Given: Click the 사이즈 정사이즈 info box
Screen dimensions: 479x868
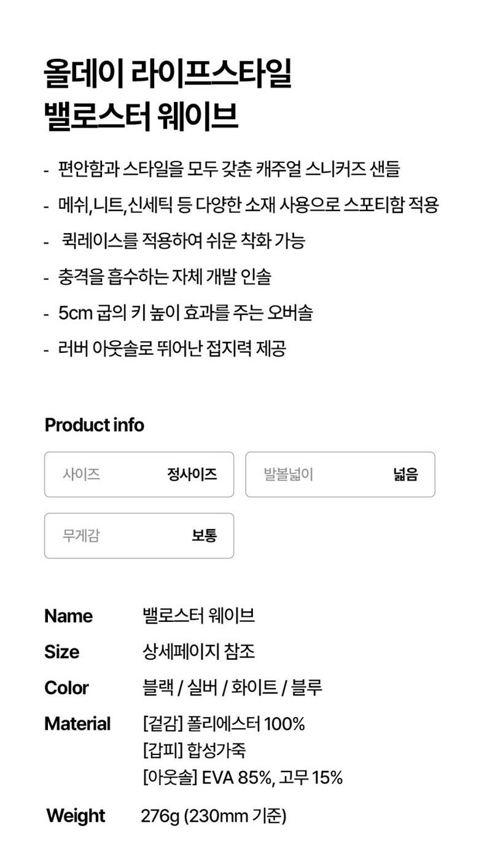Looking at the screenshot, I should pos(139,475).
